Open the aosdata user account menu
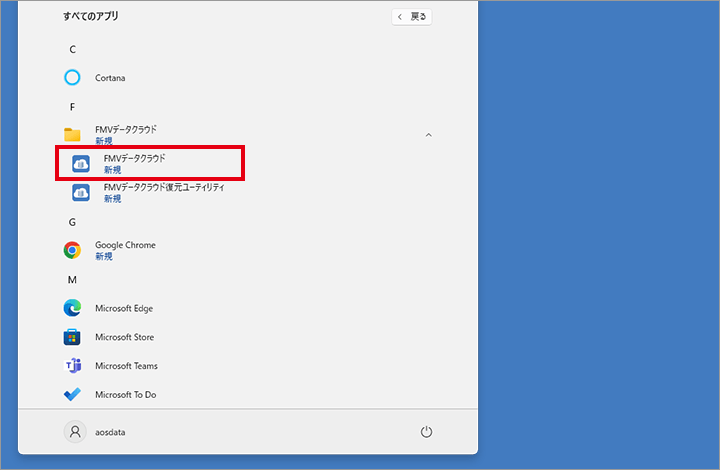The image size is (720, 470). tap(101, 431)
